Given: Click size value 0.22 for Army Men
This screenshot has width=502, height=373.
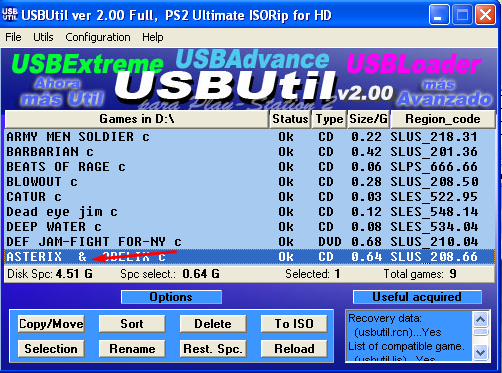Looking at the screenshot, I should click(366, 137).
